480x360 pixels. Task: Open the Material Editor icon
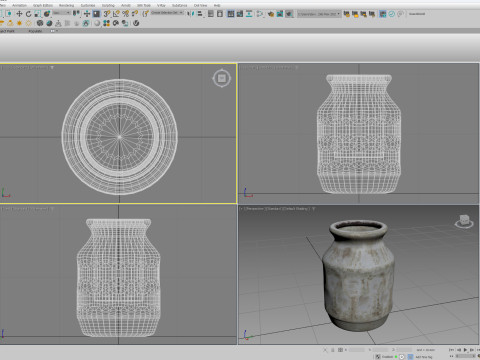[x=260, y=14]
